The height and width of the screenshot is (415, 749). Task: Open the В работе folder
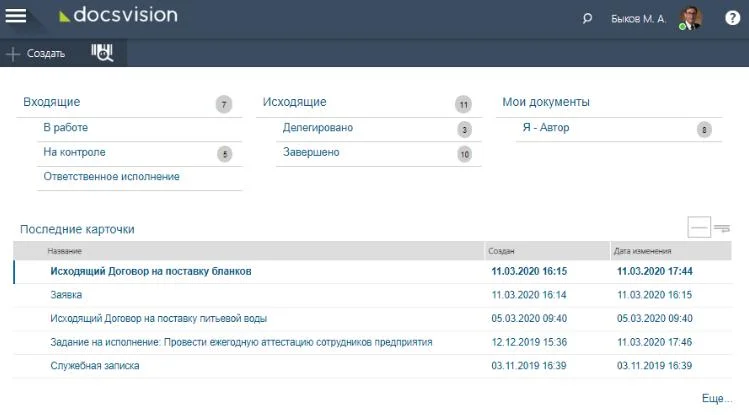pos(65,128)
